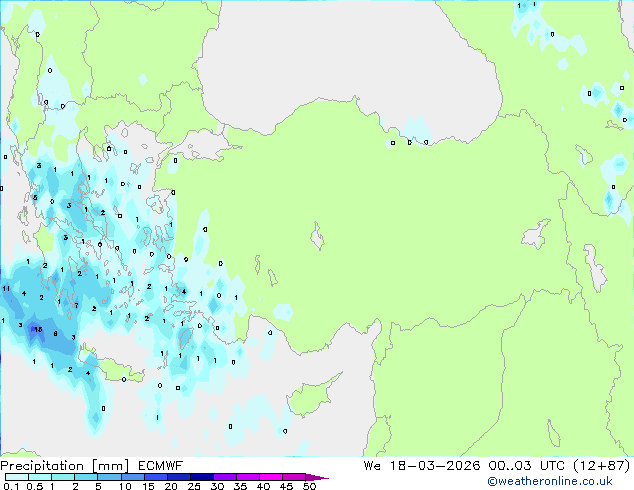Select the 5–10 mm legend color swatch
The width and height of the screenshot is (634, 490).
(110, 477)
